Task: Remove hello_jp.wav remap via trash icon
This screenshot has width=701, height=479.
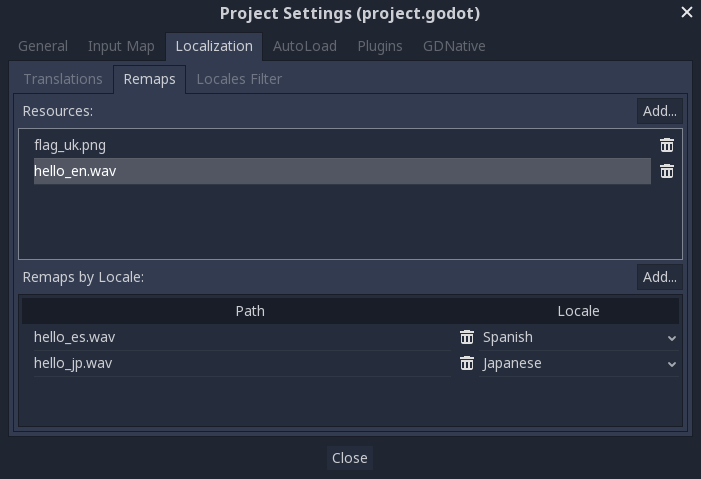Action: point(467,363)
